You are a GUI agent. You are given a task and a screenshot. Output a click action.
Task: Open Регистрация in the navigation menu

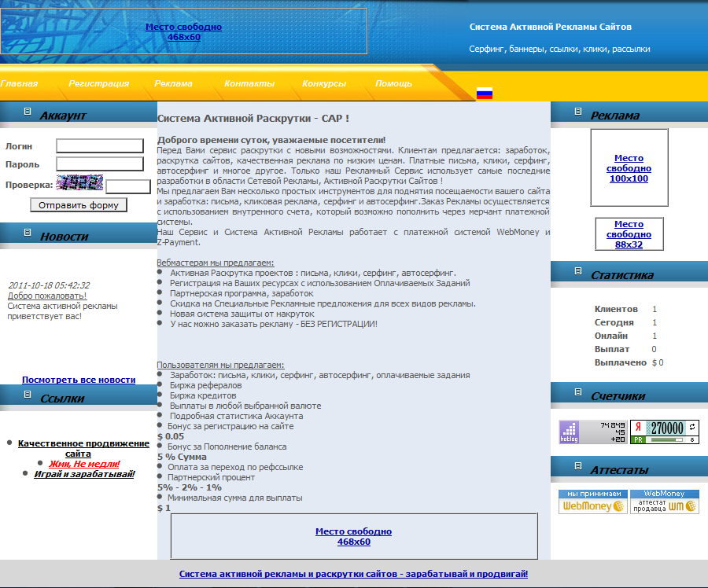[x=98, y=83]
